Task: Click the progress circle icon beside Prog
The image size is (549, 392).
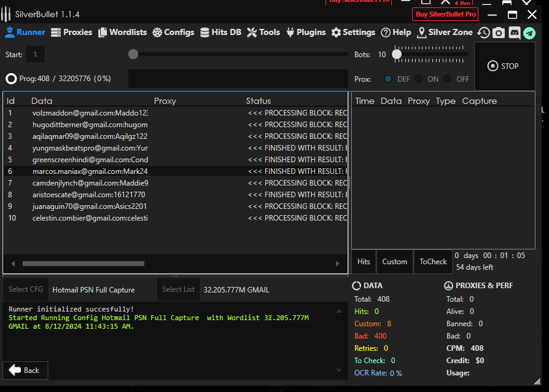Action: click(x=11, y=79)
